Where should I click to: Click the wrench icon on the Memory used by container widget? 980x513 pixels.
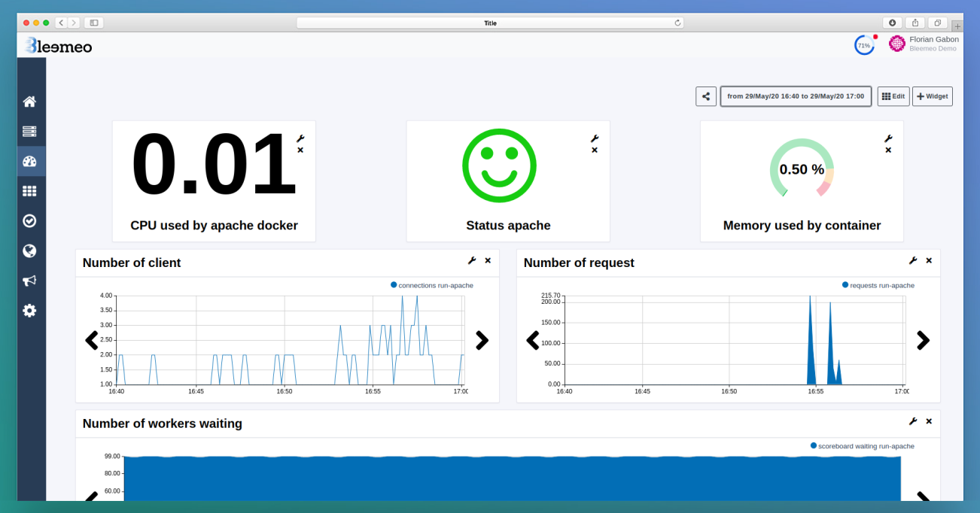tap(889, 138)
